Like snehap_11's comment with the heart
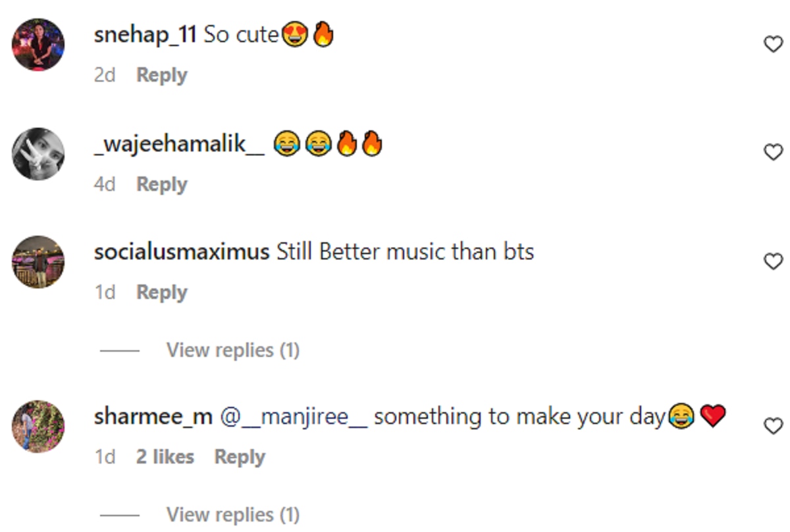Viewport: 790px width, 532px height. 772,44
